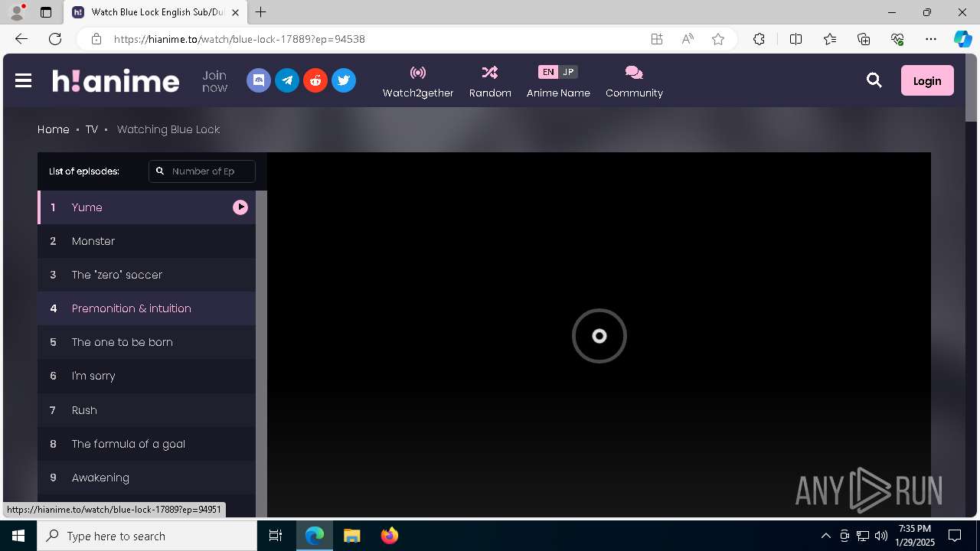The image size is (980, 551).
Task: View site information lock icon
Action: click(96, 39)
